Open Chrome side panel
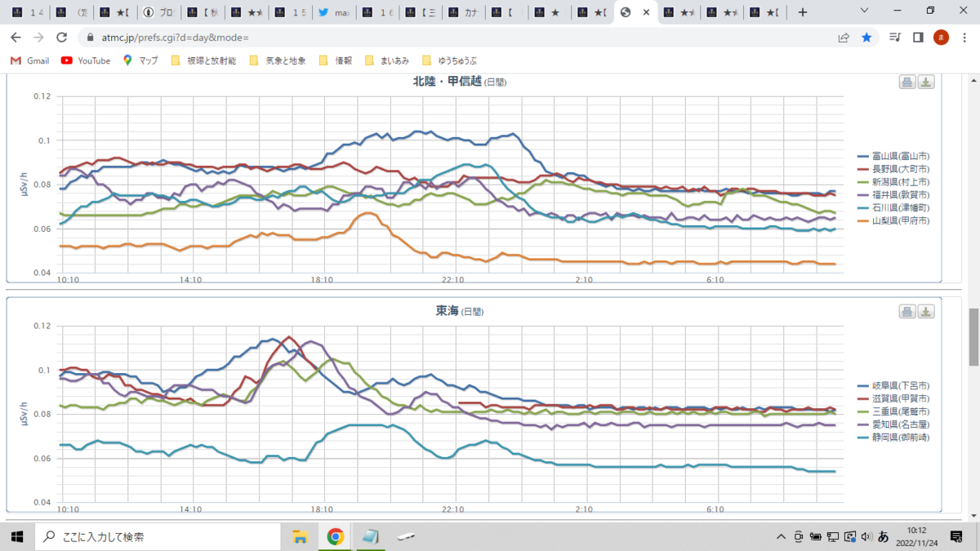The image size is (980, 551). 918,38
